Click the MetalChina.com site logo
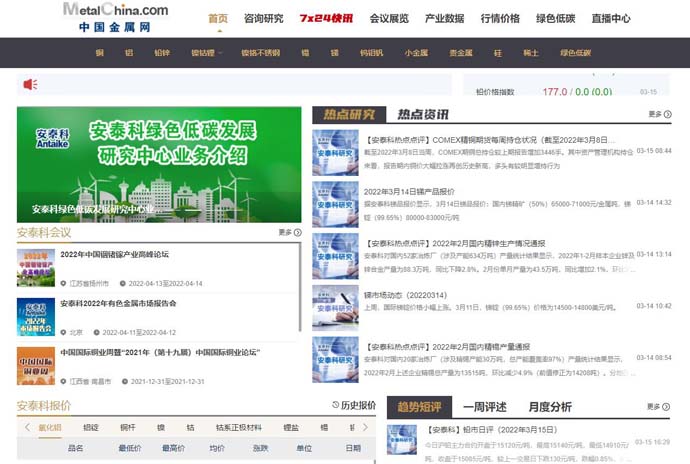690x464 pixels. point(115,17)
